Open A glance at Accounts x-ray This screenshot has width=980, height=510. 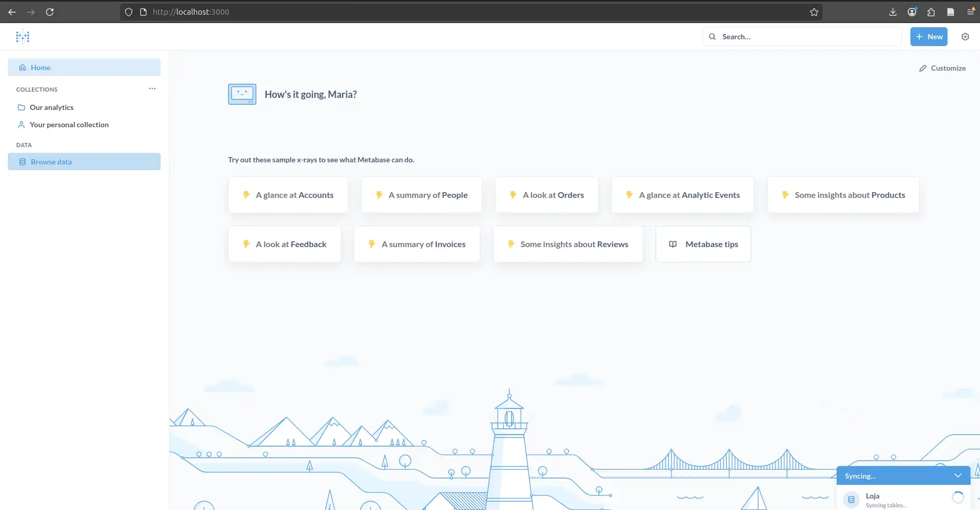[288, 195]
